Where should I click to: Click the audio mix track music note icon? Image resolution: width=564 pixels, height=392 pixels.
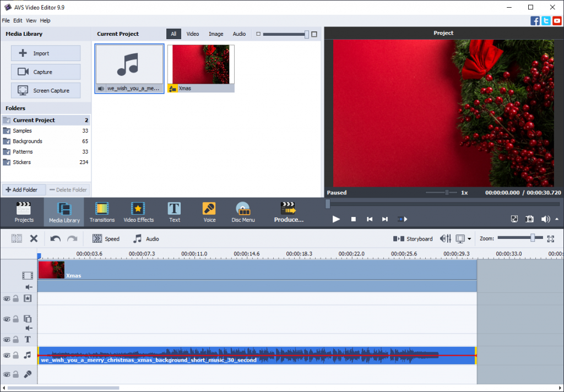(x=28, y=355)
